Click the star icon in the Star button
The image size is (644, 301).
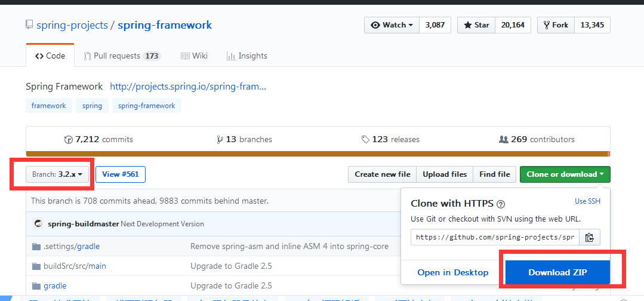coord(467,25)
